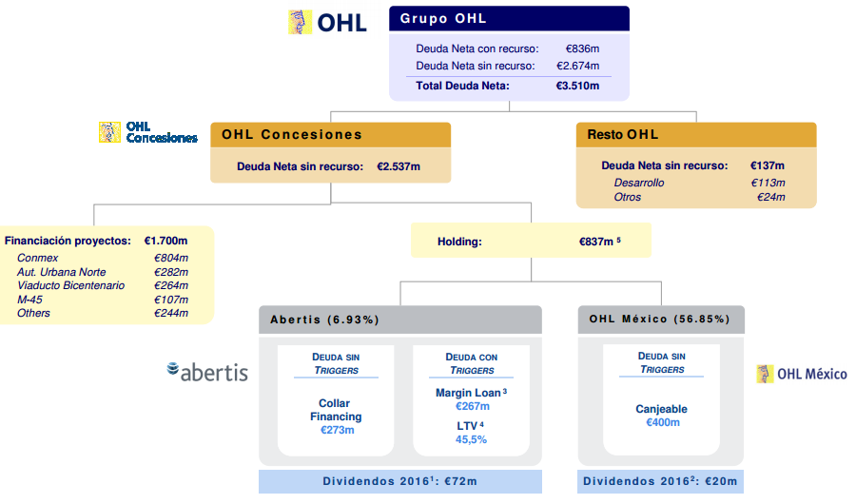Click the Conmex row
The width and height of the screenshot is (856, 504).
coord(103,258)
